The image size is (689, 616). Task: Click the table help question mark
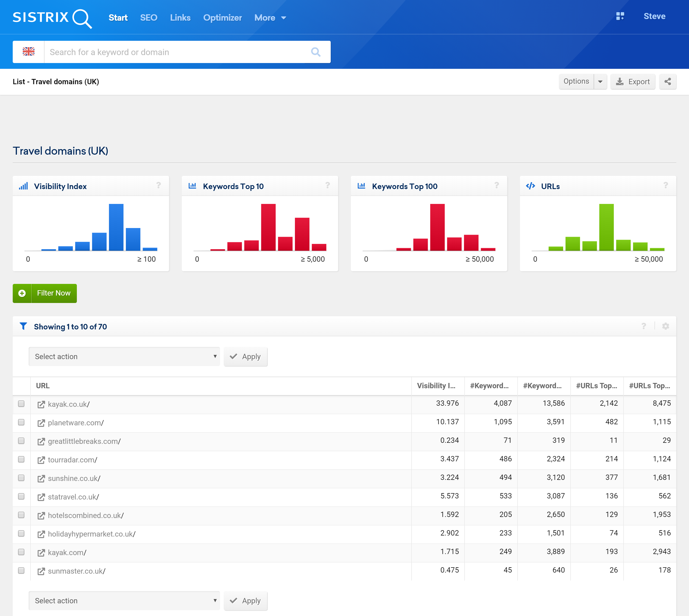point(644,326)
